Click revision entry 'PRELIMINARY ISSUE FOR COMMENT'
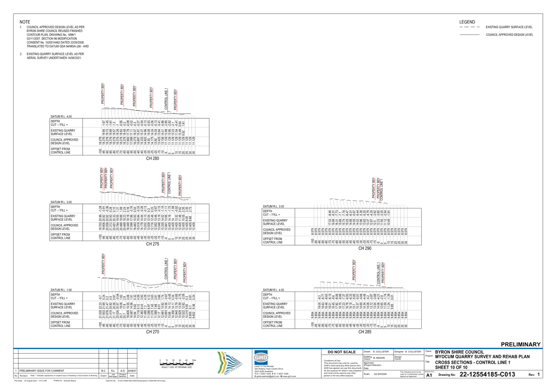Screen dimensions: 554x392 (42, 371)
